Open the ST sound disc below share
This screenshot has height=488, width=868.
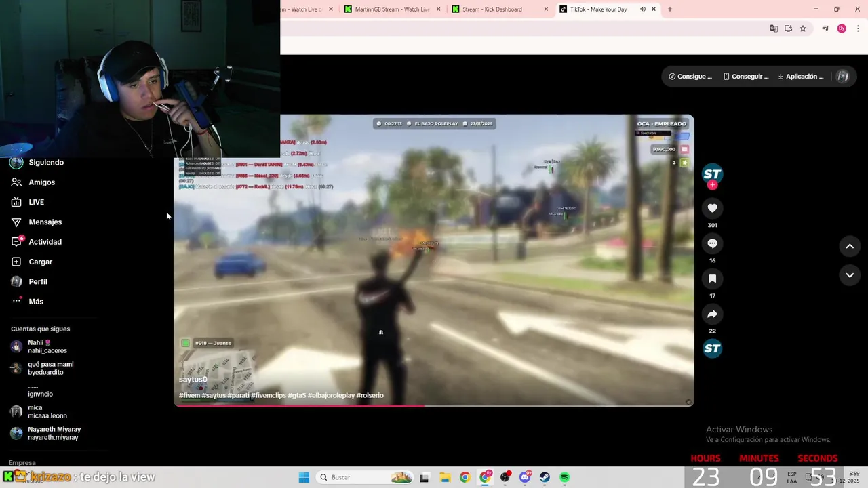tap(712, 349)
